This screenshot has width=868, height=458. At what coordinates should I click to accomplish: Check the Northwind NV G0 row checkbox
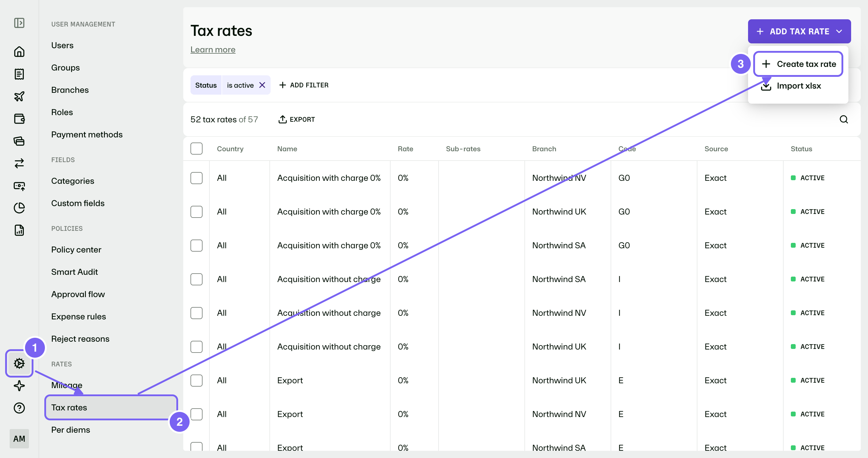(x=197, y=178)
